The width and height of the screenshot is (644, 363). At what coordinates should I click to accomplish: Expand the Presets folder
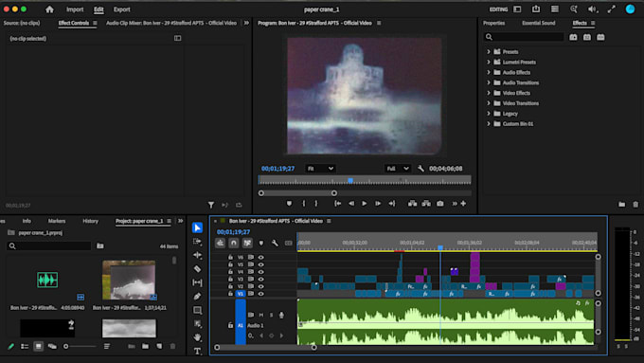(489, 52)
